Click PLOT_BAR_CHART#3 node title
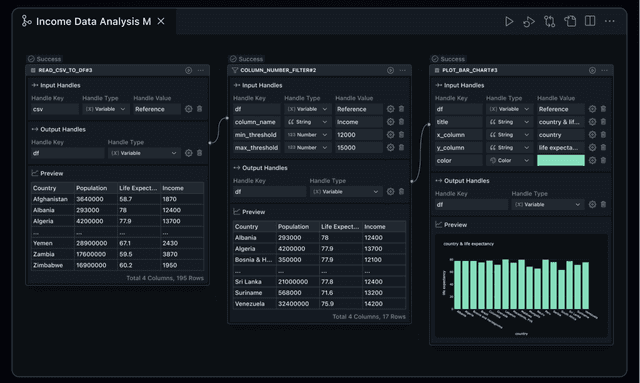This screenshot has height=383, width=640. [x=470, y=70]
